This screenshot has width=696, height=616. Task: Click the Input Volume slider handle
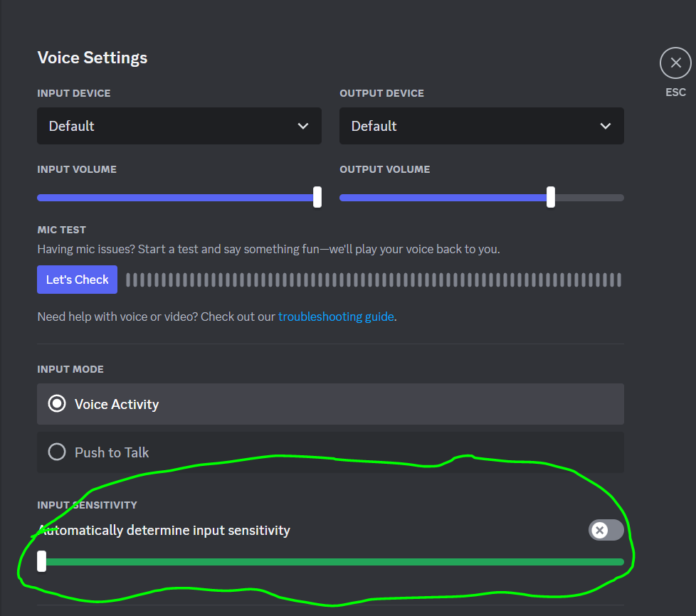coord(317,197)
